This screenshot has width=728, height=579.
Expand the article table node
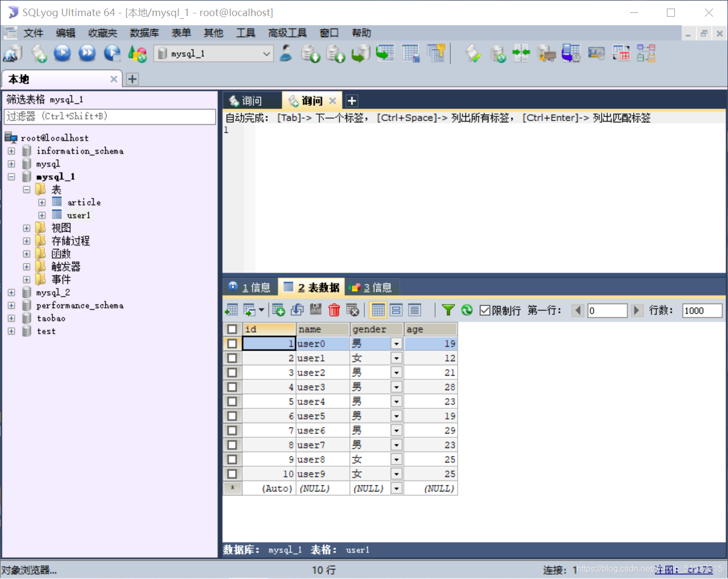tap(42, 203)
